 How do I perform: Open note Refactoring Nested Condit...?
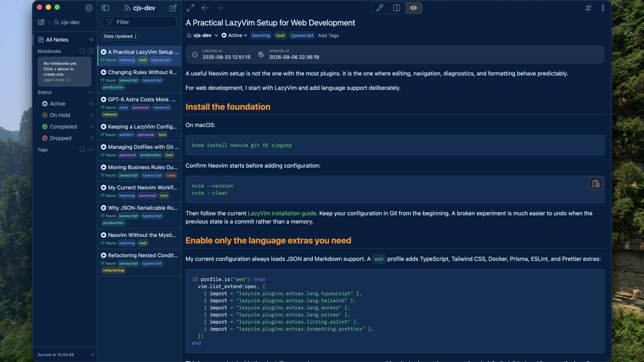click(x=139, y=262)
